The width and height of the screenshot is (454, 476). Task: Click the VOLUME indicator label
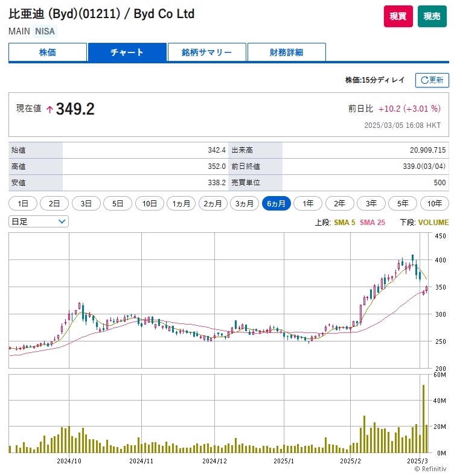pyautogui.click(x=433, y=223)
